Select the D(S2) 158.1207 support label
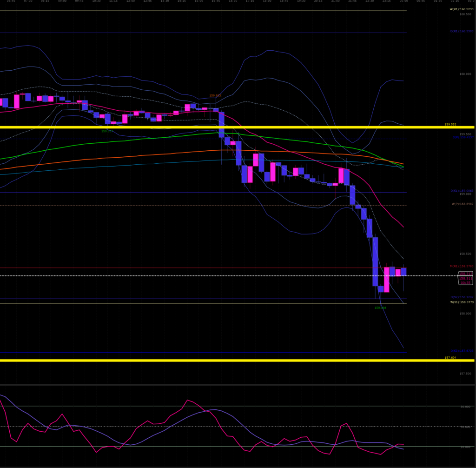 pos(461,297)
